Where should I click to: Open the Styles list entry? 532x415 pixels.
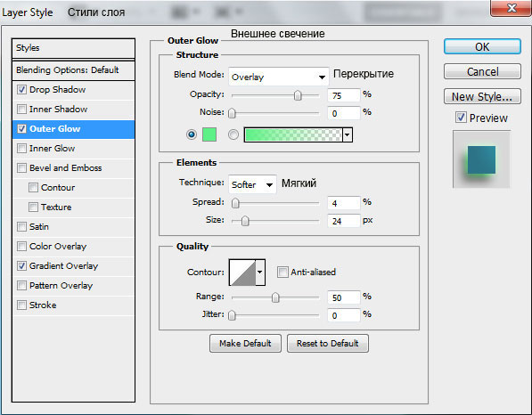point(73,48)
